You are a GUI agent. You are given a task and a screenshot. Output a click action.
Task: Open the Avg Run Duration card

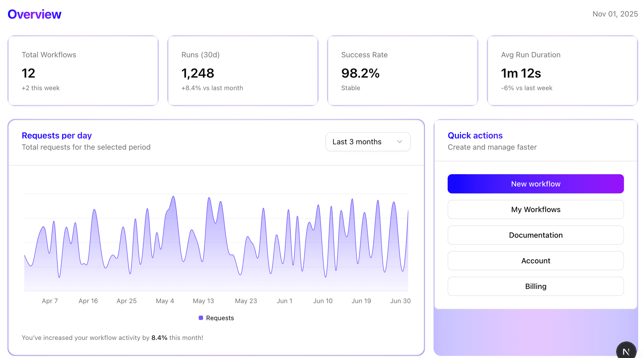(562, 71)
